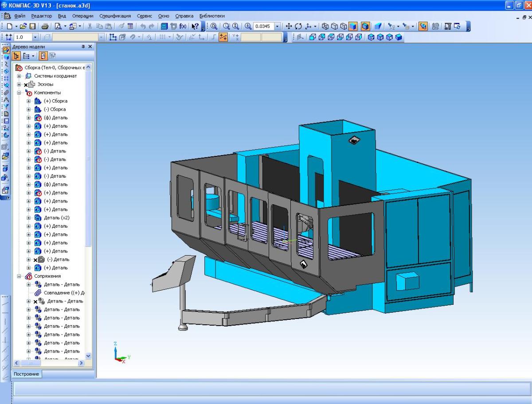Viewport: 532px width, 404px height.
Task: Collapse the Компоненты tree node
Action: click(20, 93)
